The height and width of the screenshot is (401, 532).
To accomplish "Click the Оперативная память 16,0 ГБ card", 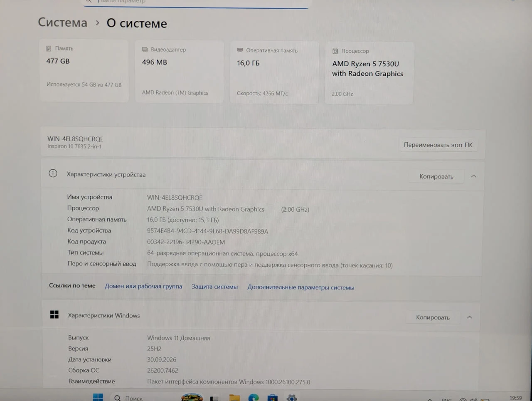I will point(274,72).
